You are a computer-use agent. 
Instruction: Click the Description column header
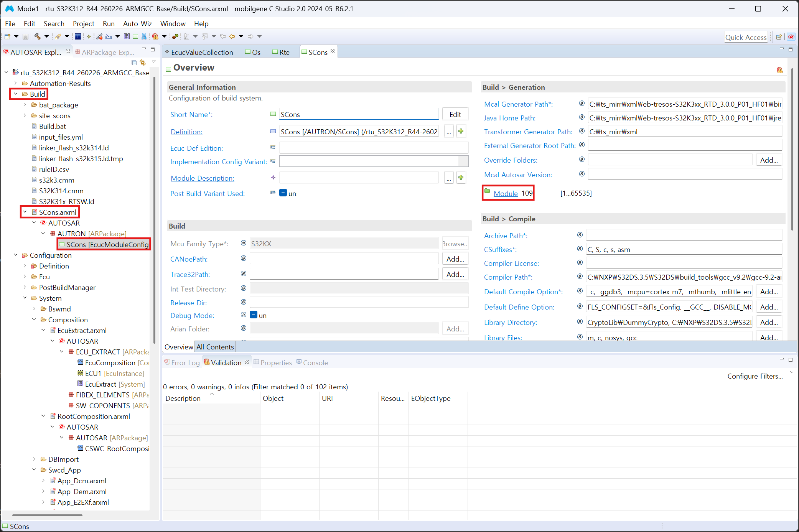click(211, 398)
